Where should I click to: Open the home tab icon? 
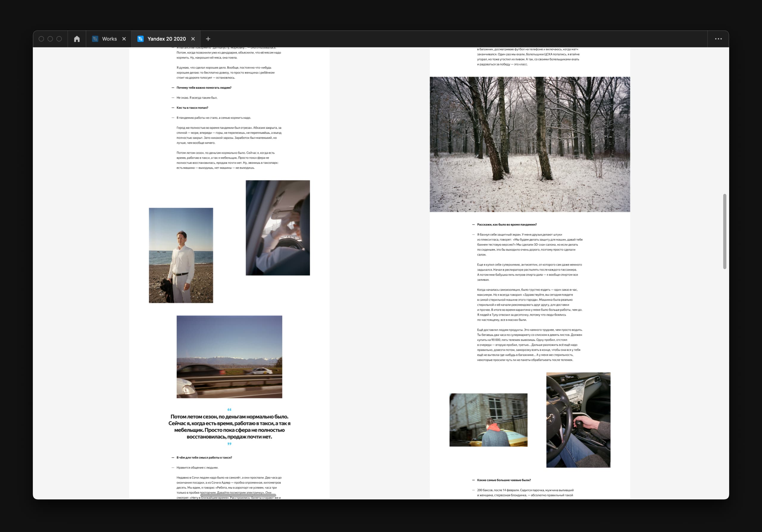(77, 39)
